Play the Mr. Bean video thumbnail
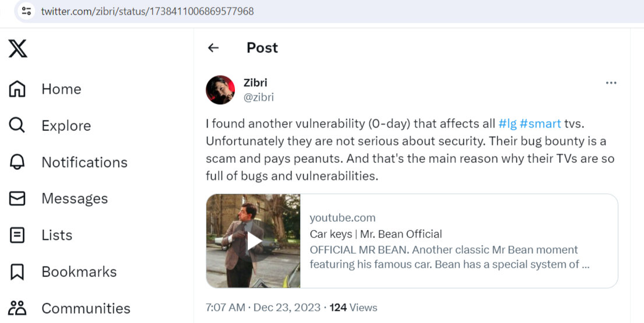644x323 pixels. 254,241
